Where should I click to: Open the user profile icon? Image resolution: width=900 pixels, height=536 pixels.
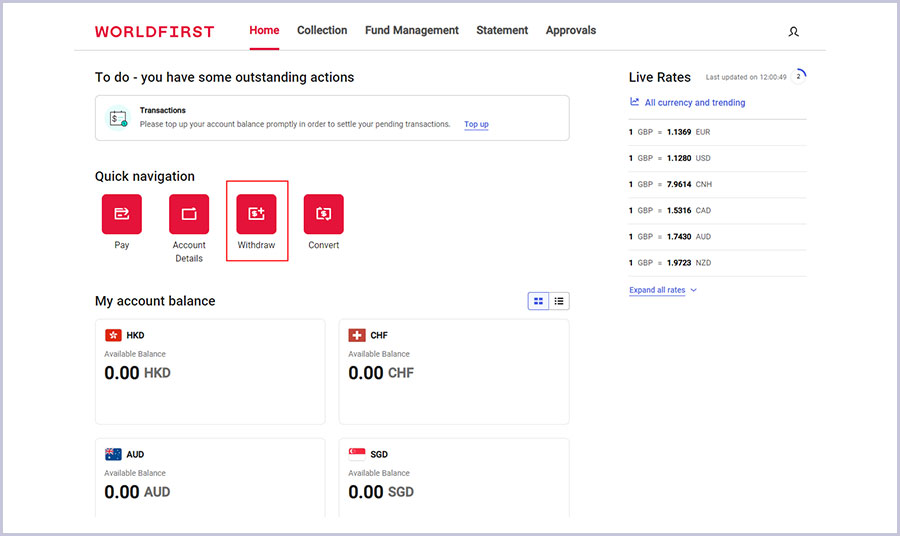pos(794,32)
